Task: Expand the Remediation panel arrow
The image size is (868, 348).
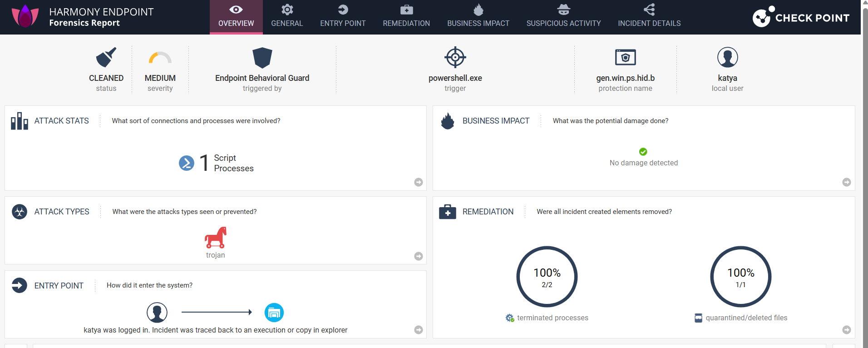Action: point(847,330)
